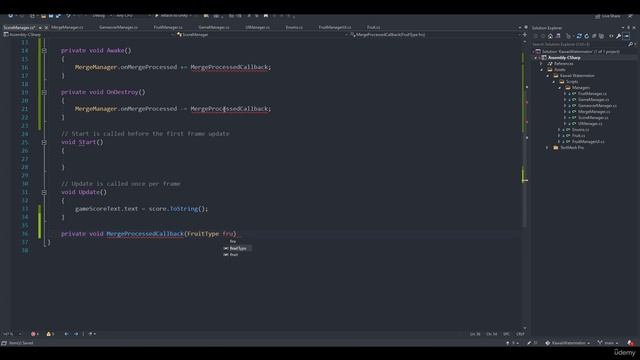
Task: Close the ScoreManager.cs tab
Action: [46, 28]
